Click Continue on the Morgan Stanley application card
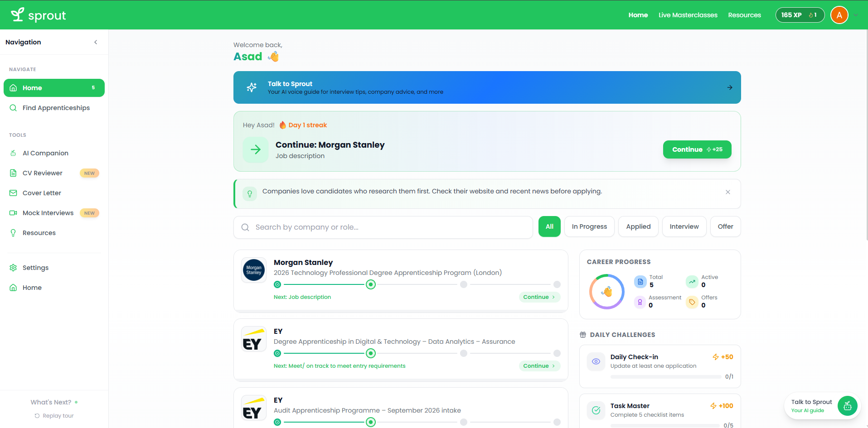Image resolution: width=868 pixels, height=428 pixels. pos(539,297)
